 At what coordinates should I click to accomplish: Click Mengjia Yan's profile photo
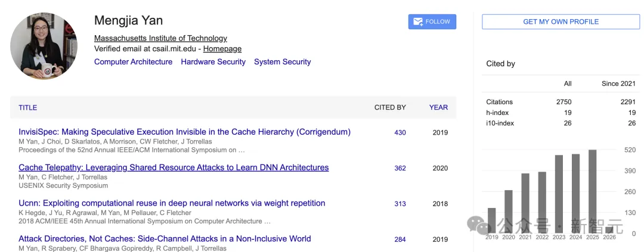pos(45,46)
